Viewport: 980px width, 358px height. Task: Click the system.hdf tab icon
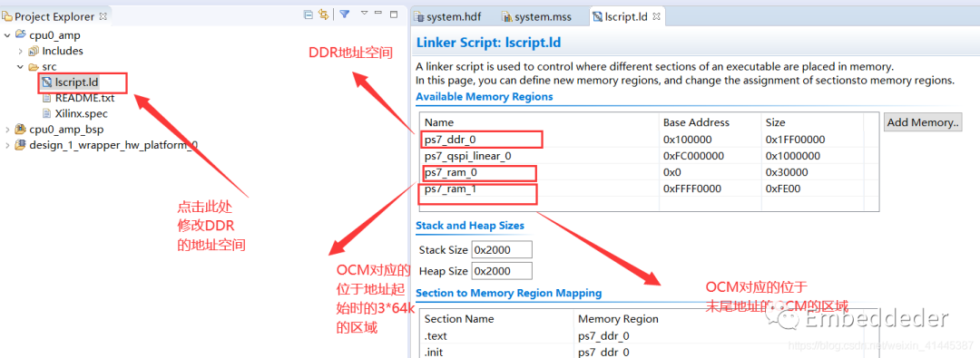[x=420, y=17]
